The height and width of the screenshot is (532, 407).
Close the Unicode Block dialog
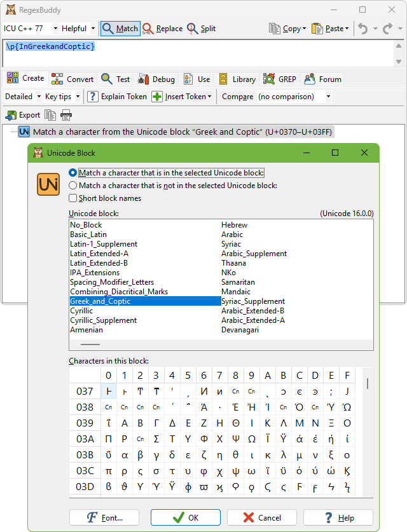(x=364, y=153)
